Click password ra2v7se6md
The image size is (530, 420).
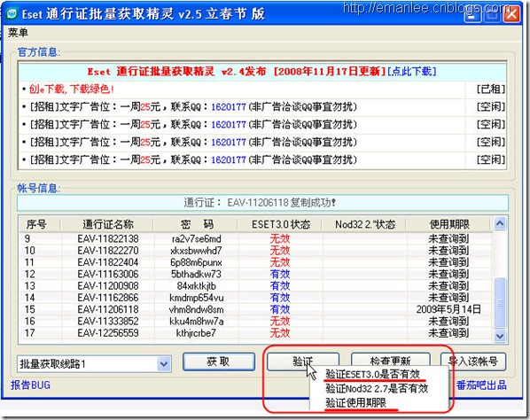[197, 239]
